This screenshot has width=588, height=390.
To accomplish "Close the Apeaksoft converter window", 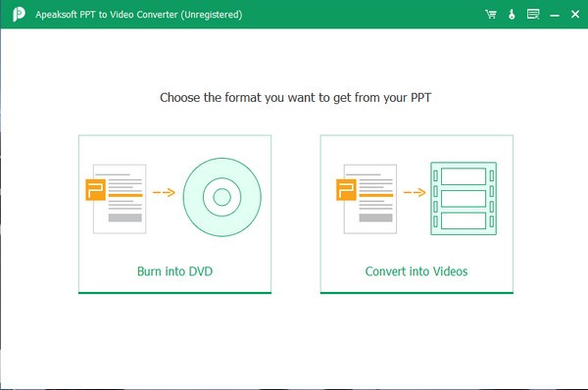I will (575, 15).
